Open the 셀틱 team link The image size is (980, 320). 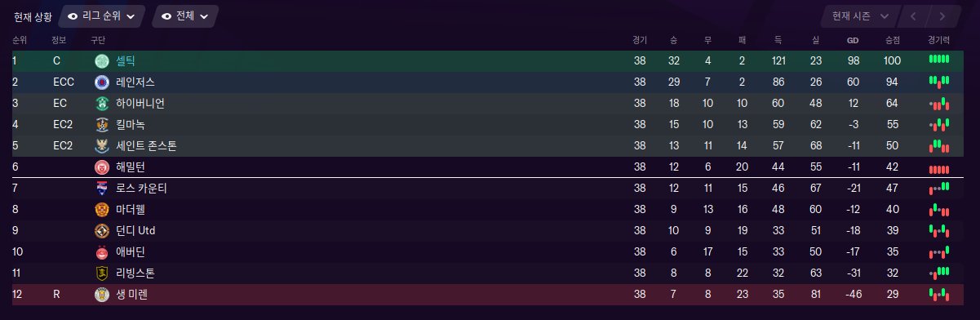pos(126,61)
